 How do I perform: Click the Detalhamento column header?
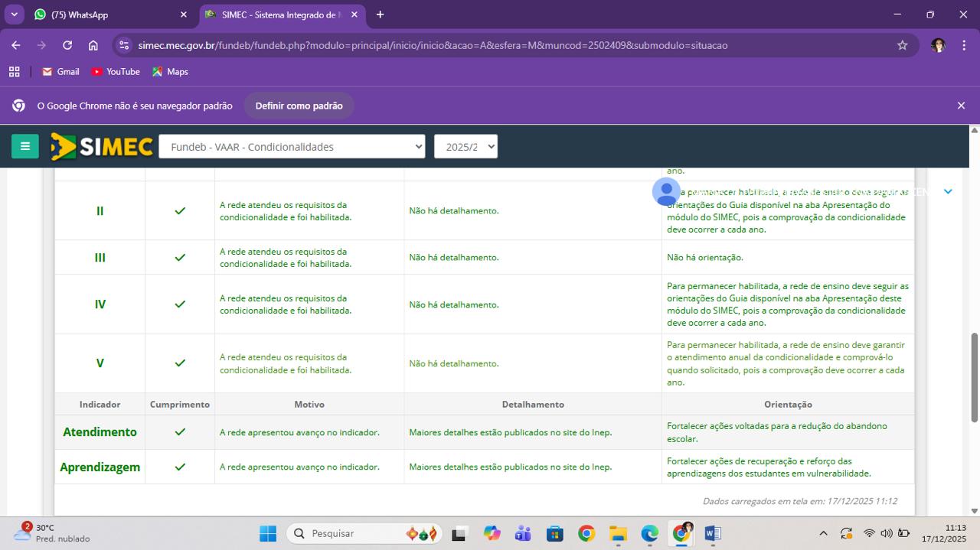pos(533,404)
